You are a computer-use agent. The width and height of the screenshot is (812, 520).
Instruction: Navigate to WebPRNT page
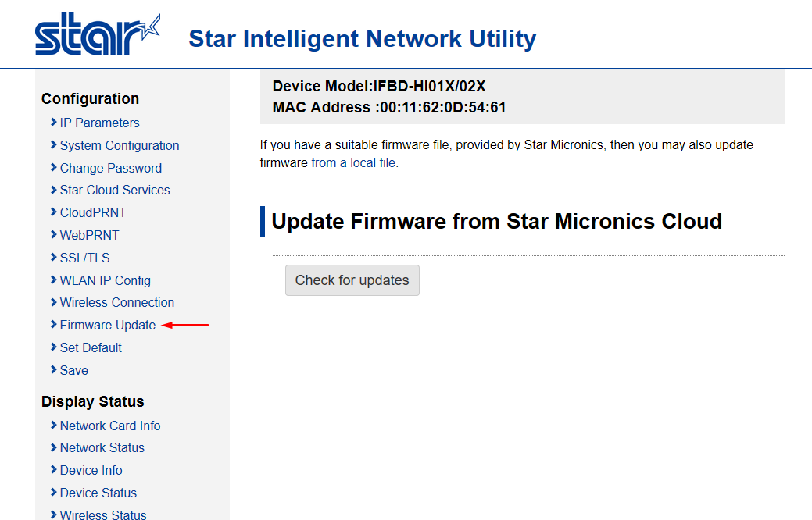[89, 235]
